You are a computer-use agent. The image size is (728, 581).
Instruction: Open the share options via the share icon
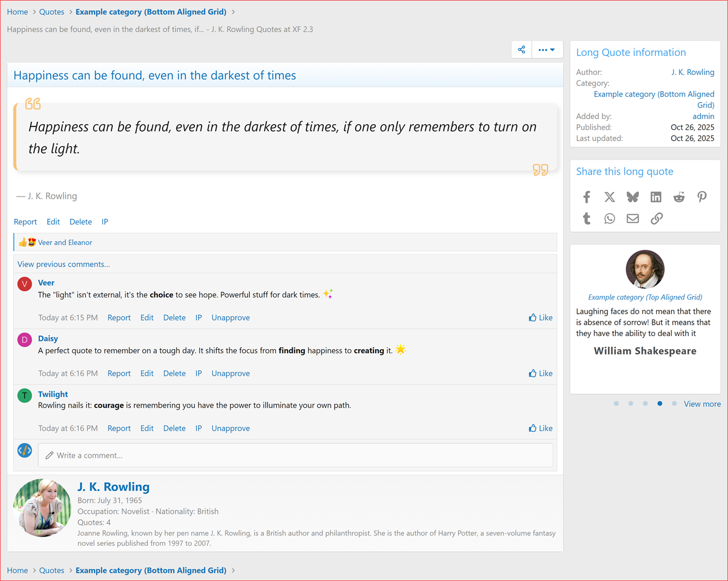tap(521, 50)
